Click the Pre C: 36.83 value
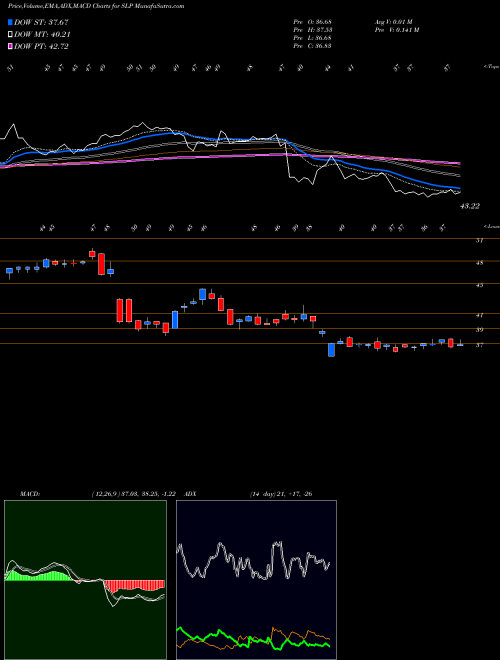This screenshot has width=500, height=660. pyautogui.click(x=312, y=46)
